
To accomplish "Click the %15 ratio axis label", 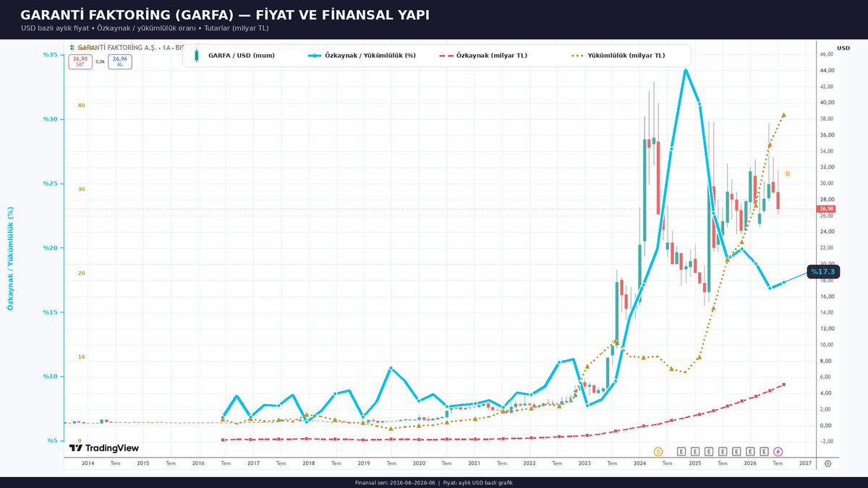I will [51, 312].
